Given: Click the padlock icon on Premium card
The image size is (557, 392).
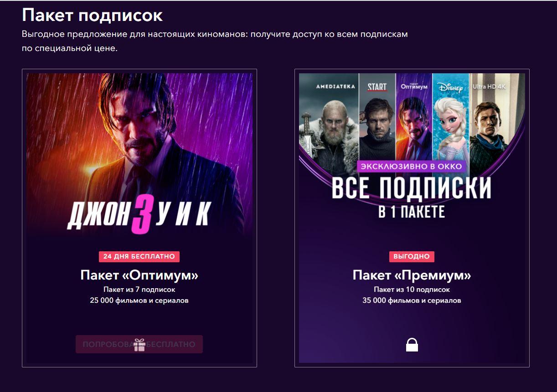Looking at the screenshot, I should (x=412, y=345).
